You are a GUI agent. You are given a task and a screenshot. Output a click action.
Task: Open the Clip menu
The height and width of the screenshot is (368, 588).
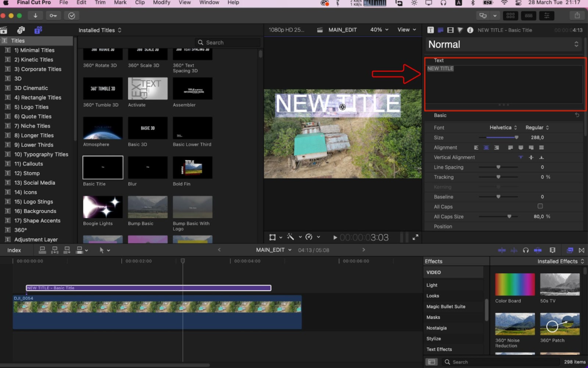[140, 3]
